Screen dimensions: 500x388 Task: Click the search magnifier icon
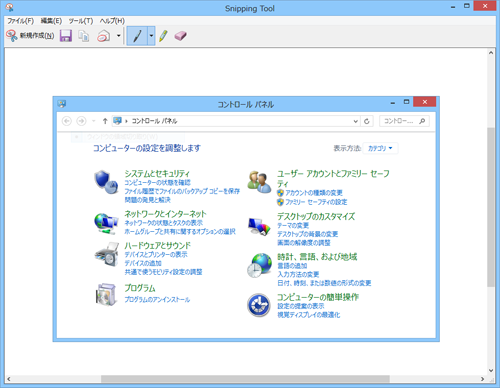pos(422,121)
